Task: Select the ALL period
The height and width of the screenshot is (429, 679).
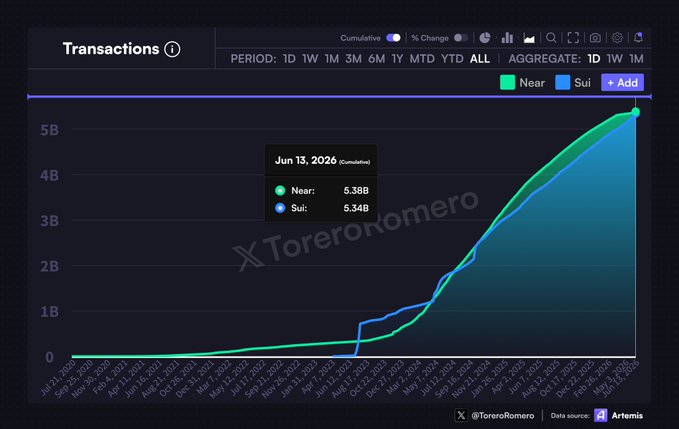Action: 480,58
